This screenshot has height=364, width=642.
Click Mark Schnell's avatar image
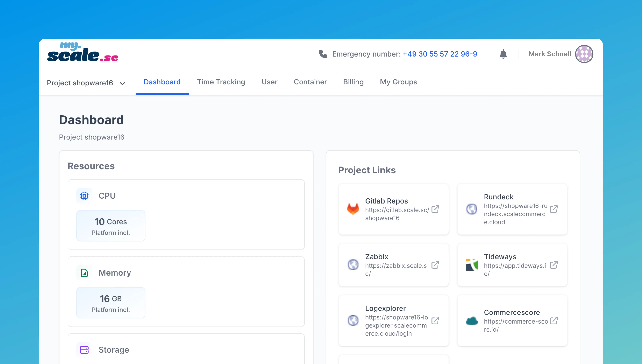click(x=584, y=54)
